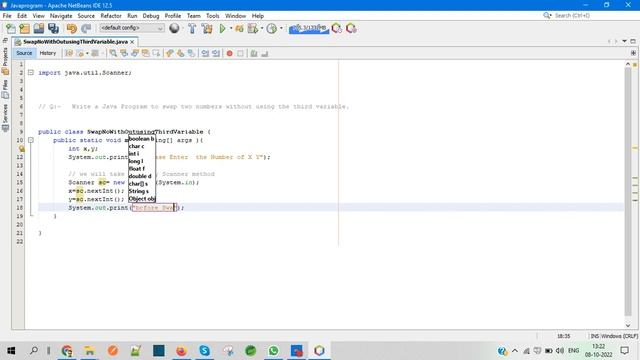Click the Find Selection magnifier icon
Viewport: 640px width, 360px height.
tap(113, 53)
